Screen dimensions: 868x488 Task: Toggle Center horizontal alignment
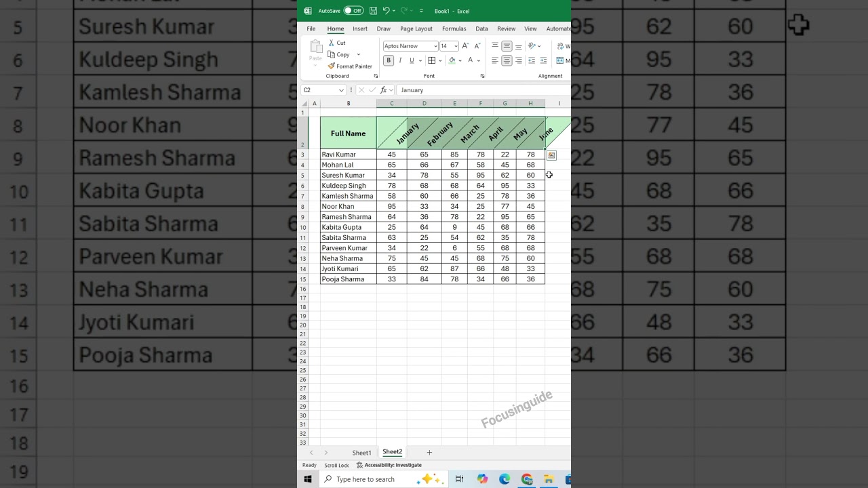[507, 60]
